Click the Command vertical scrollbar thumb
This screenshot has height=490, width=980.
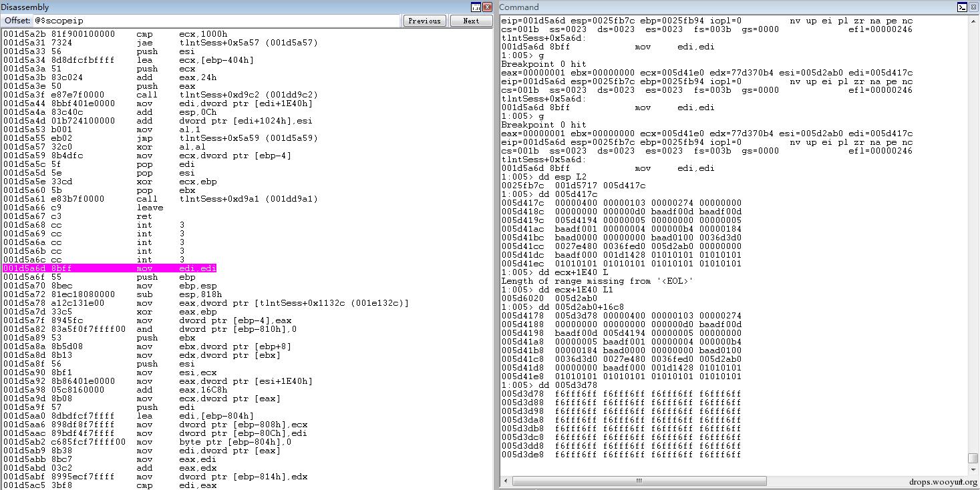click(x=973, y=459)
